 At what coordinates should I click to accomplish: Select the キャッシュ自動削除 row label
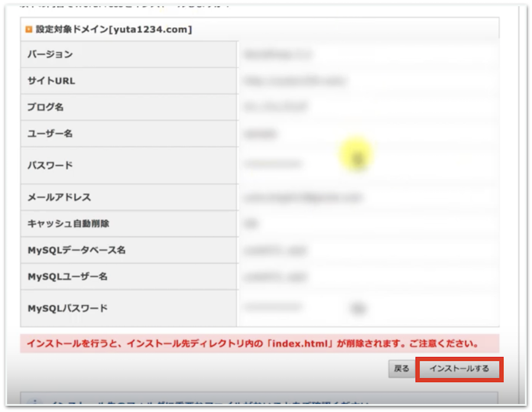(x=69, y=224)
